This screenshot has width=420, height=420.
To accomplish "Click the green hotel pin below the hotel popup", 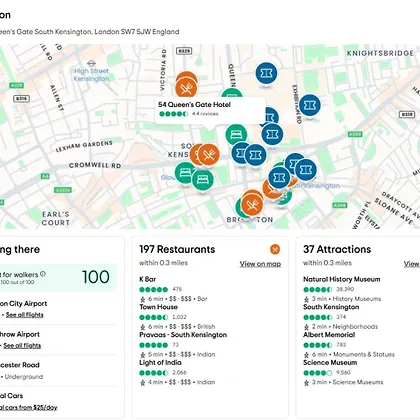I will click(x=236, y=134).
